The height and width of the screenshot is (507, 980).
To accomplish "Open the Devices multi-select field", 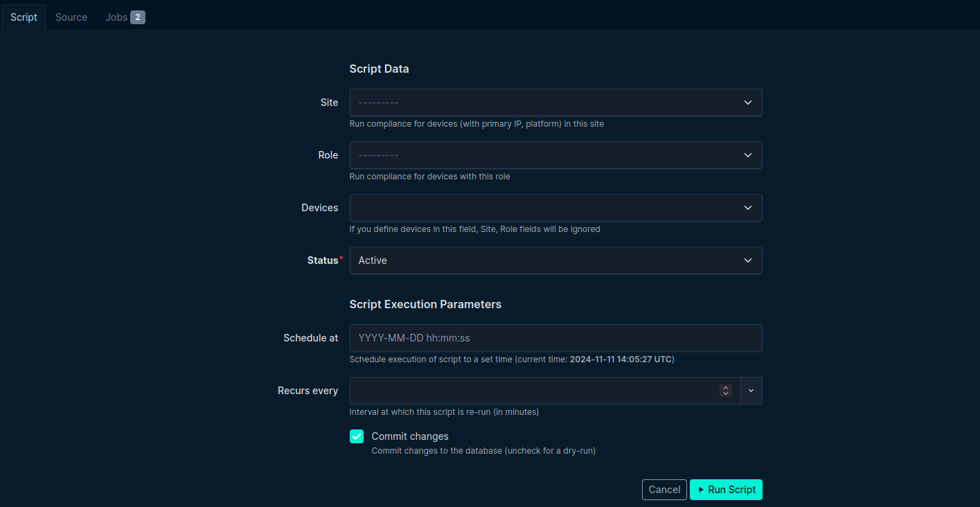I will [547, 208].
